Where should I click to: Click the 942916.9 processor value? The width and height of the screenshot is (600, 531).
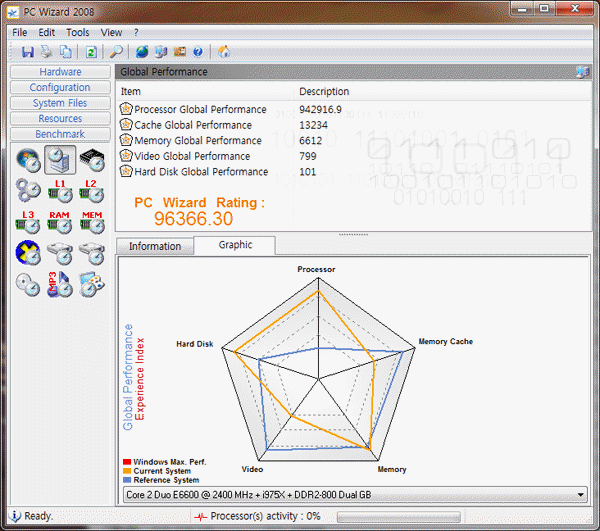coord(320,109)
